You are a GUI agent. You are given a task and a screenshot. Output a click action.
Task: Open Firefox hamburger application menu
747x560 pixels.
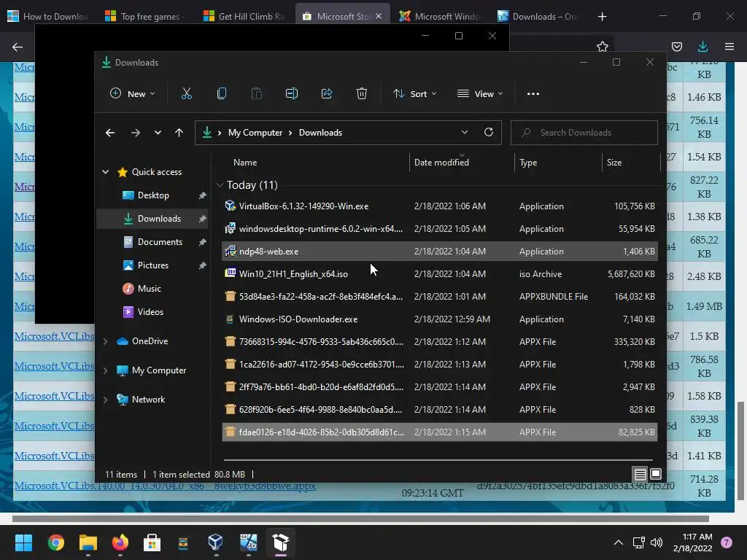pos(729,47)
